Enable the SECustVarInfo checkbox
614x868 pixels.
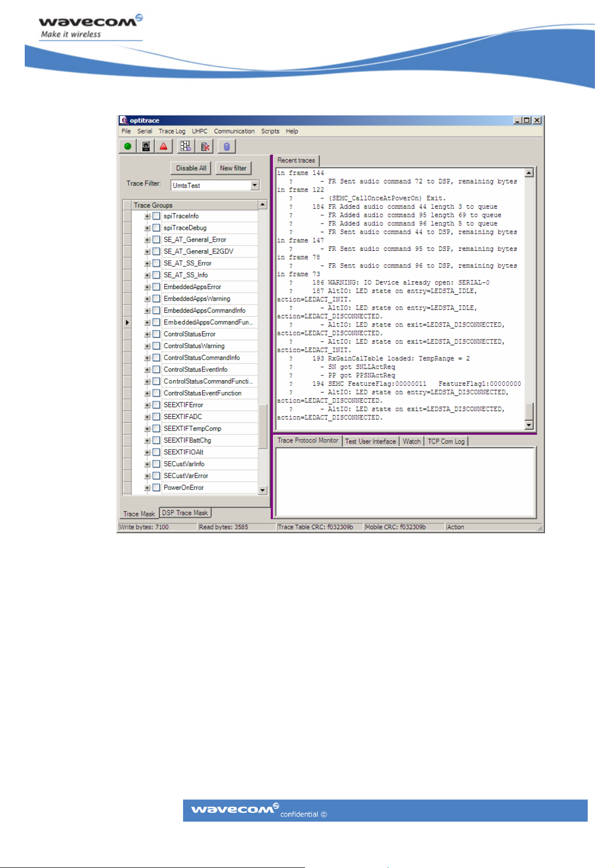tap(156, 464)
